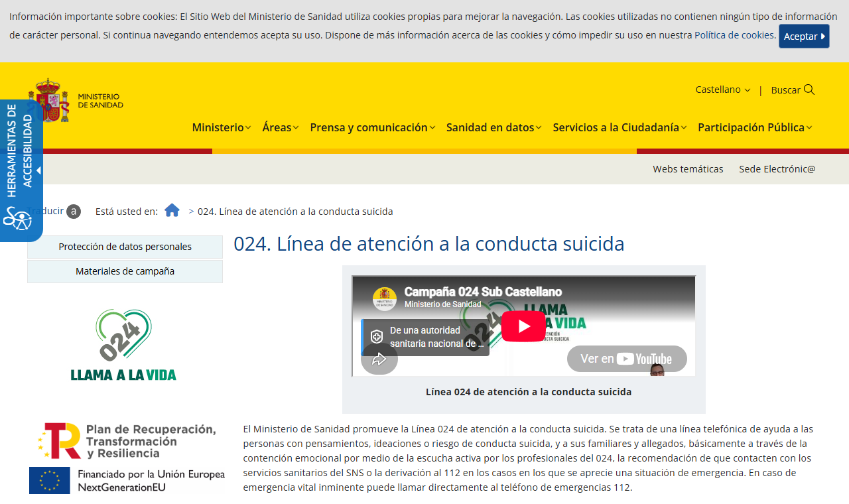Open the health authority info shield icon
The height and width of the screenshot is (504, 849).
(377, 337)
